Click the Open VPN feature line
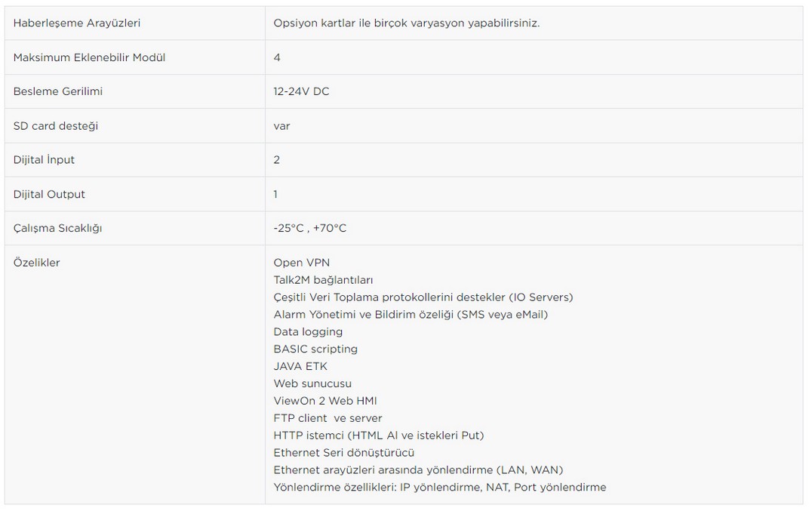 [301, 263]
